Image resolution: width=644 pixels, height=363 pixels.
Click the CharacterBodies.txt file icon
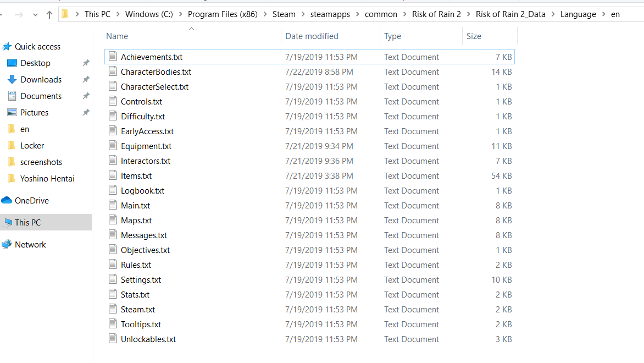coord(113,71)
